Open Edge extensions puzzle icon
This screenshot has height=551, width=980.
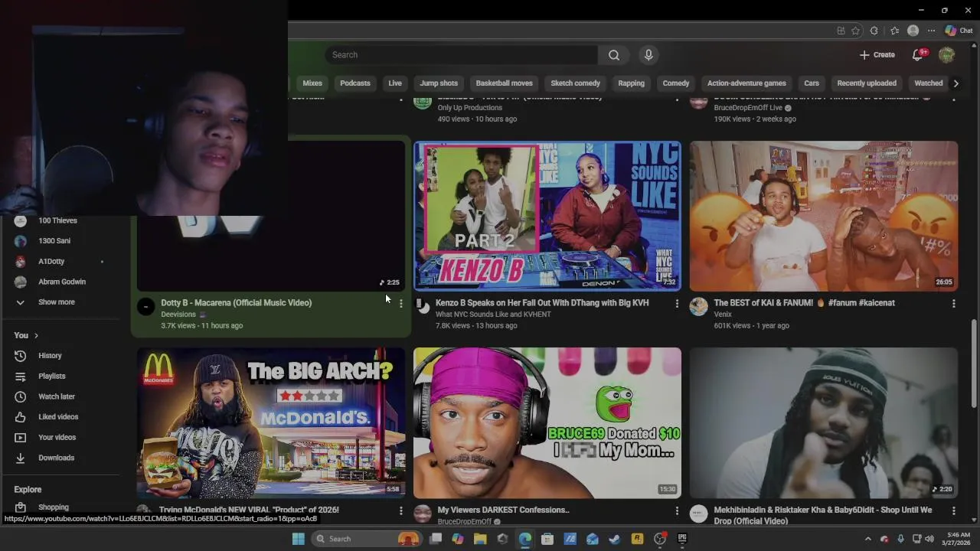click(x=874, y=31)
